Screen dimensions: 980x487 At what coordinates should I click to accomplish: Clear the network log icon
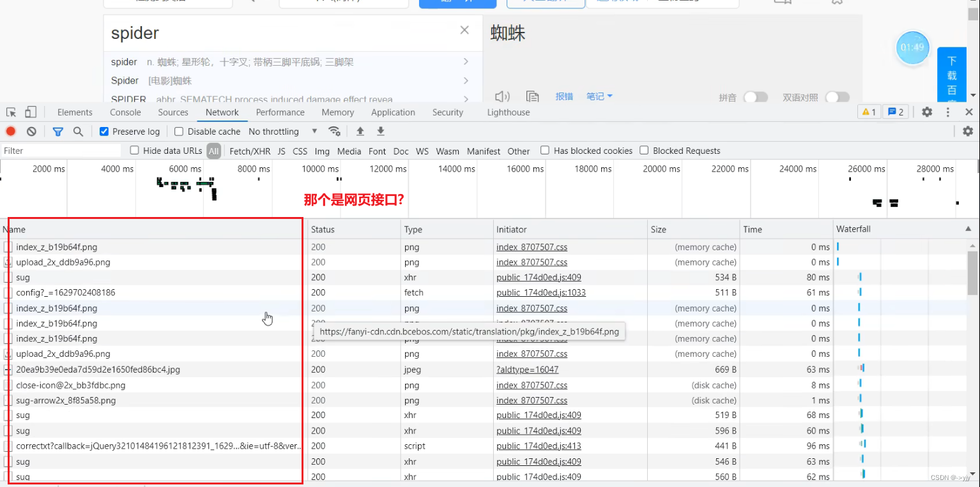pos(31,131)
